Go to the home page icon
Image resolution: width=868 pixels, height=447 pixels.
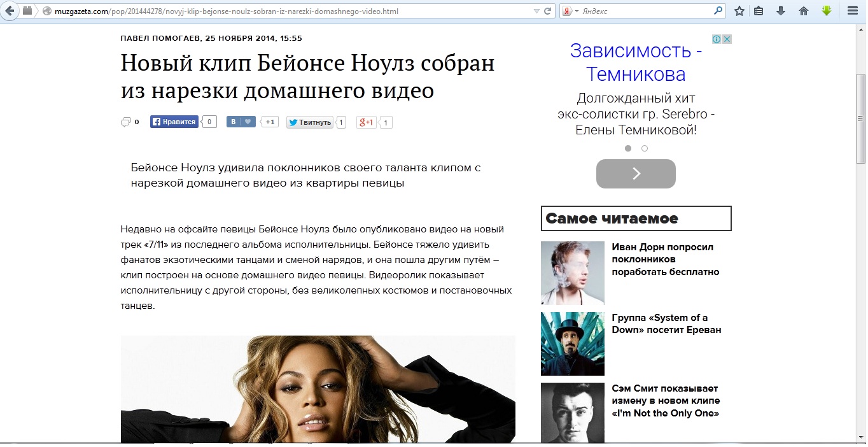(804, 11)
